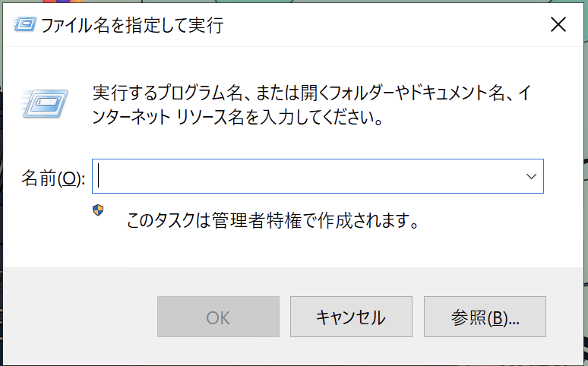Click desktop wallpaper strip above the dialog
588x366 pixels.
300,1
